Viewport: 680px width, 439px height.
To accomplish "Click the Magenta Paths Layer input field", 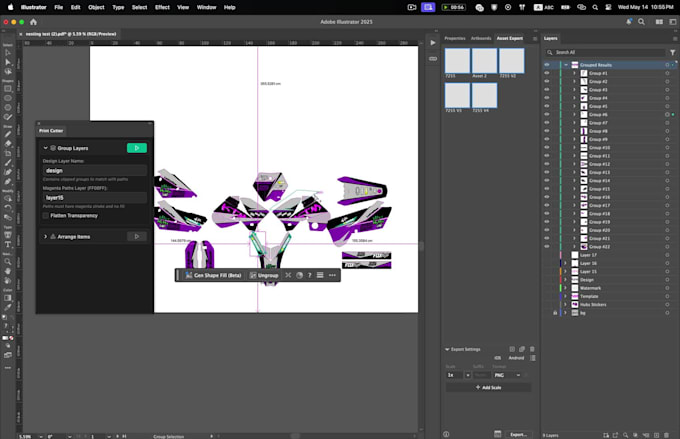I will tap(95, 197).
